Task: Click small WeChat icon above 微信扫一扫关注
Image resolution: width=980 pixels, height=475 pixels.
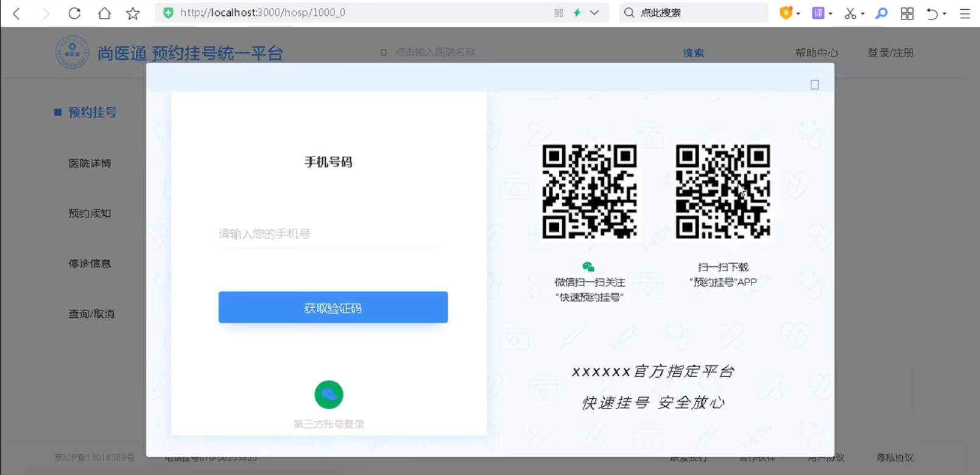Action: tap(588, 267)
